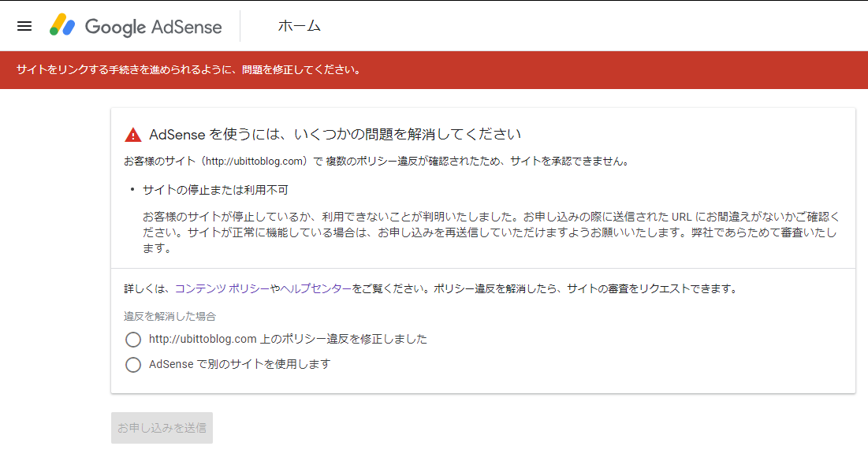Click the label 違反を解消した場合
Image resolution: width=868 pixels, height=461 pixels.
point(170,317)
